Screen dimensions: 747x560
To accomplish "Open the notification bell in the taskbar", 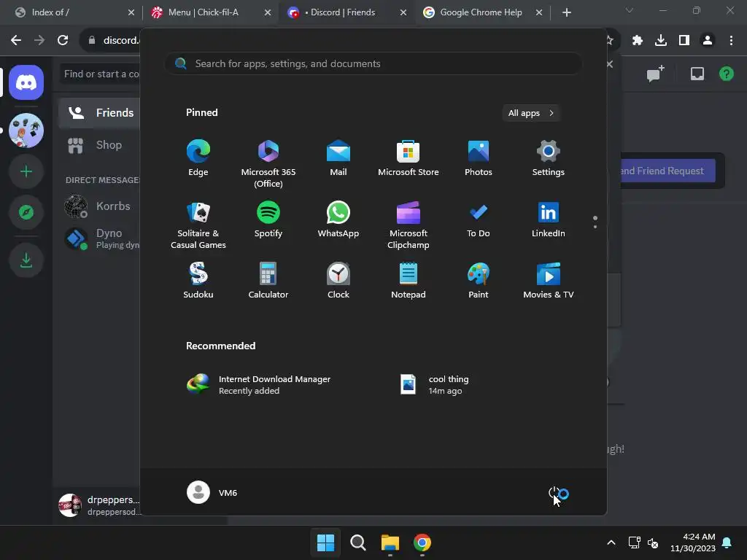I will (727, 542).
